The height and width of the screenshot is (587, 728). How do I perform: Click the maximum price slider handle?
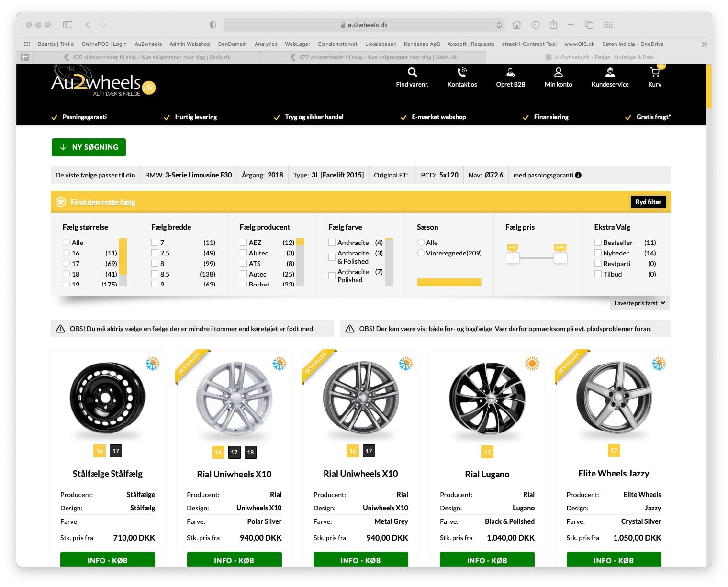(x=560, y=258)
